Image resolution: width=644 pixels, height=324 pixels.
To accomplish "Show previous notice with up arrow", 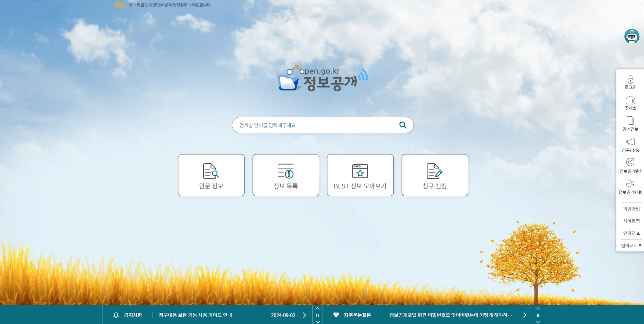I will pos(318,308).
